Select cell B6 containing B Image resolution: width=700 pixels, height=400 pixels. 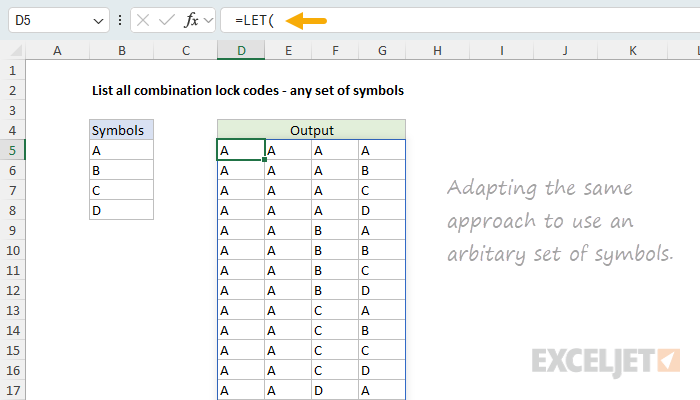(x=121, y=171)
